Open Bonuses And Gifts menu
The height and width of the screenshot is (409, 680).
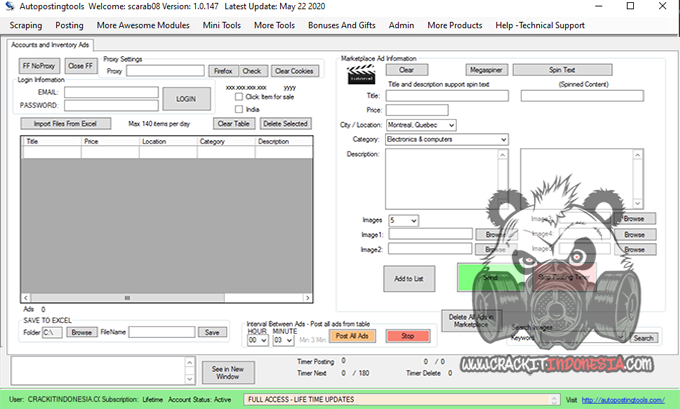point(342,25)
